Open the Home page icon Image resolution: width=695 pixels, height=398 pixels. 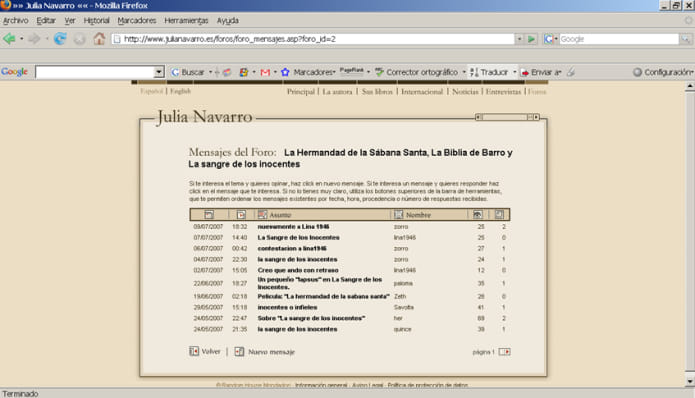[99, 39]
